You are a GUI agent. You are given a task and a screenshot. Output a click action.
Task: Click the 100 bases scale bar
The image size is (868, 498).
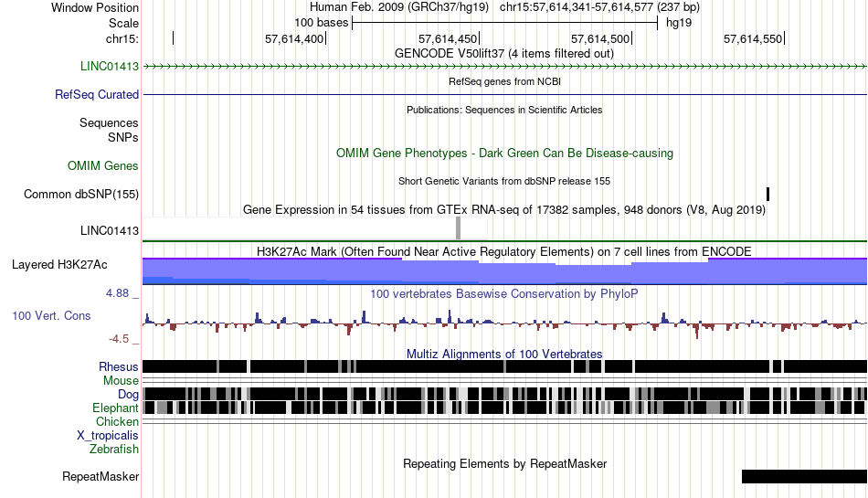[x=505, y=23]
